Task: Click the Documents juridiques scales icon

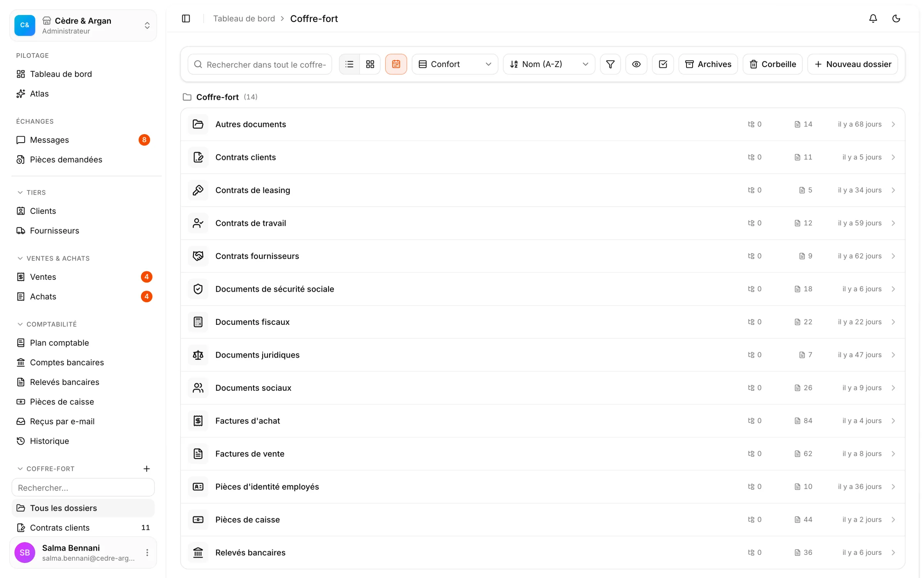Action: [198, 355]
